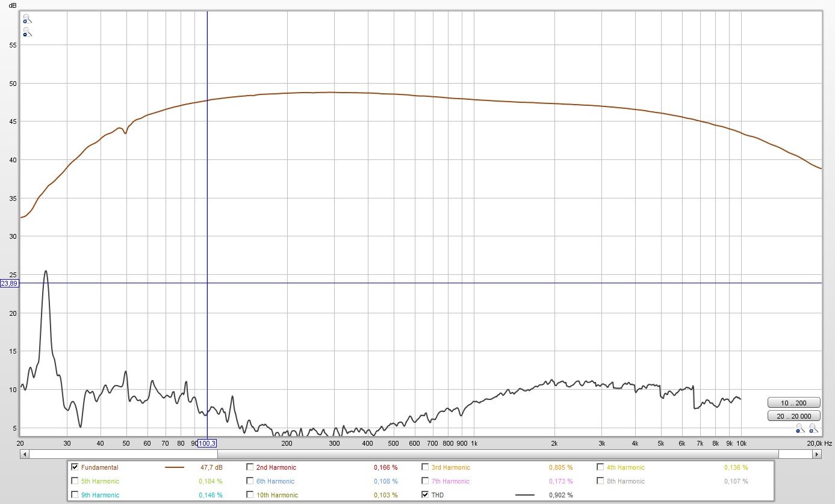This screenshot has height=504, width=835.
Task: Check the 9th Harmonic checkbox
Action: pos(75,495)
